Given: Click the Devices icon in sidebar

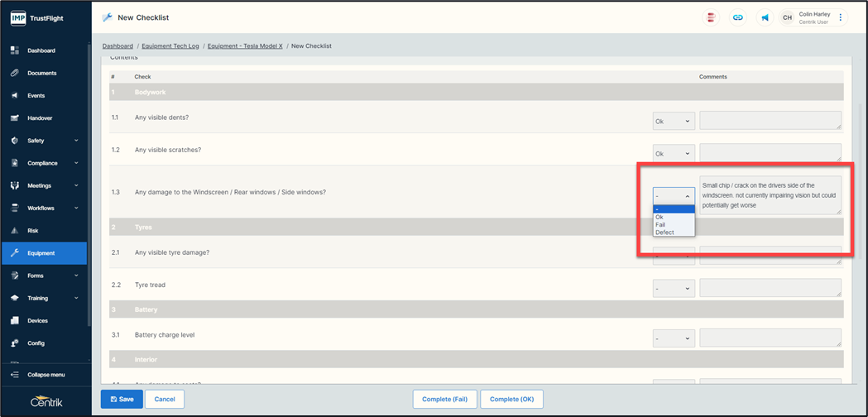Looking at the screenshot, I should click(x=15, y=321).
